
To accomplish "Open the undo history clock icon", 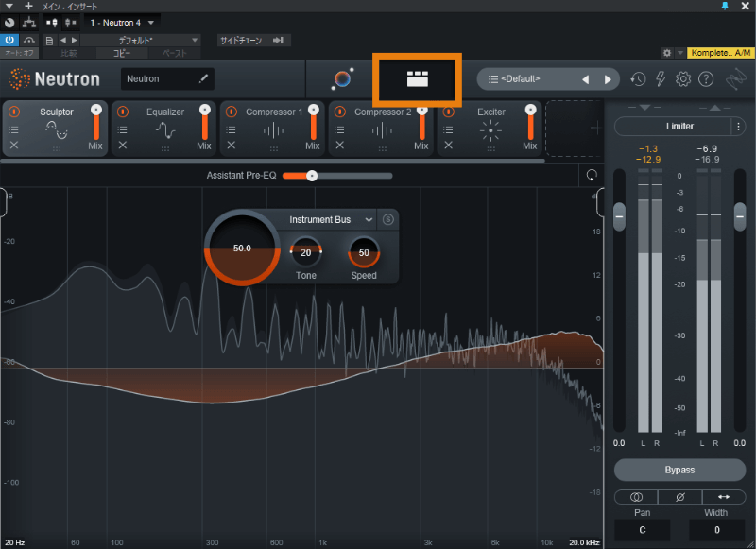I will pos(638,79).
